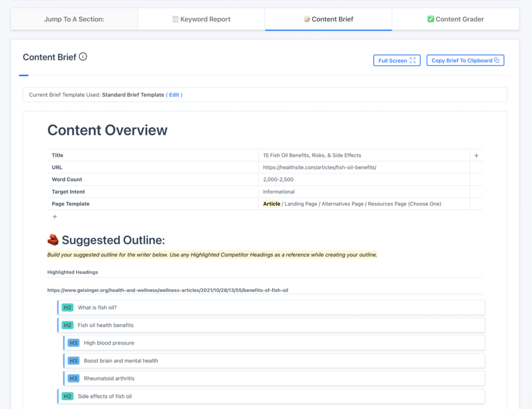
Task: Select the highlighted 'Article' page template
Action: tap(272, 203)
